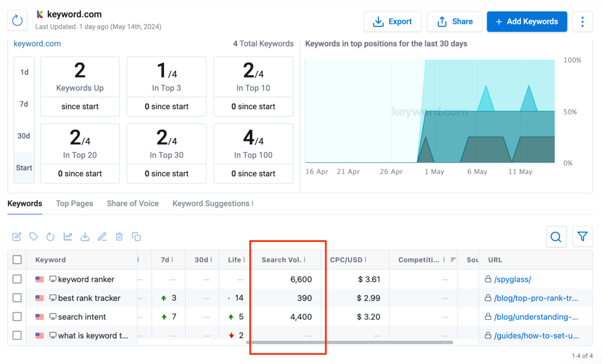Click the Add Keywords button

tap(527, 22)
